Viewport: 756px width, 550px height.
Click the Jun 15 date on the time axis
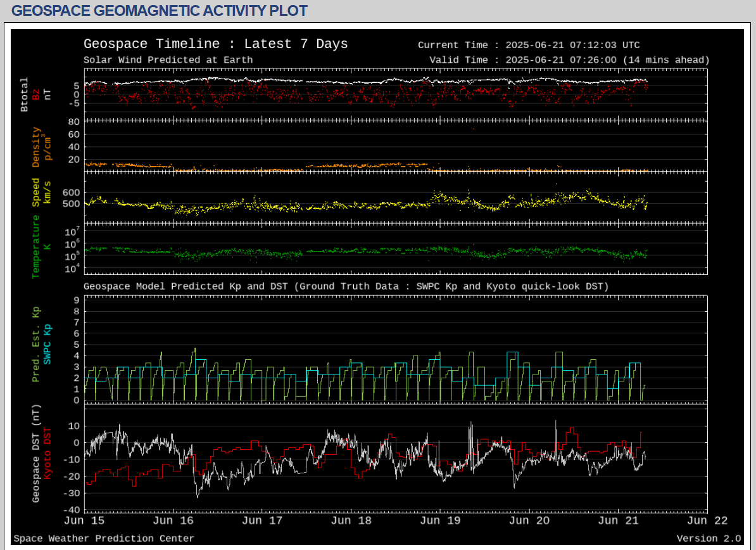[84, 521]
